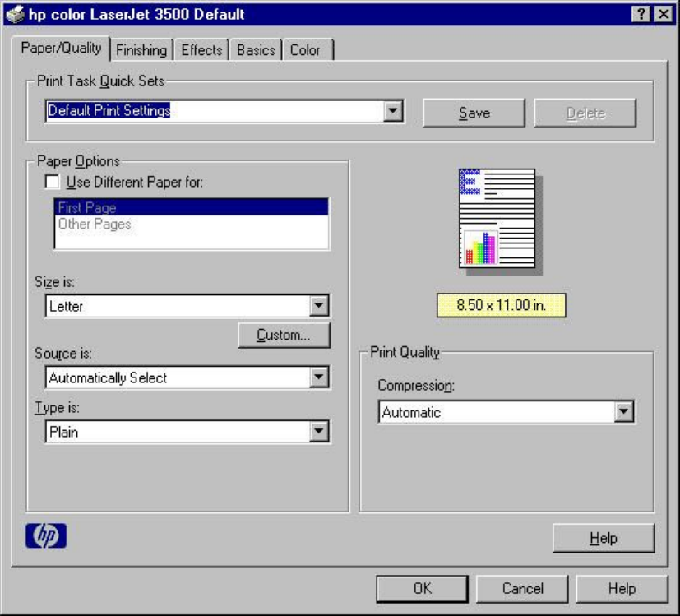Close the LaserJet 3500 dialog
Viewport: 680px width, 616px height.
(663, 14)
